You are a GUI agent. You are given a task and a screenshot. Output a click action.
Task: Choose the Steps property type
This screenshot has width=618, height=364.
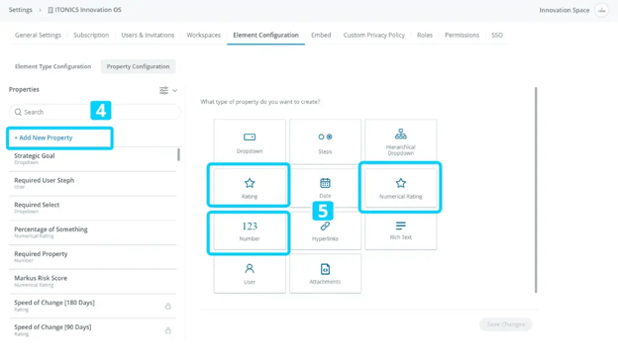click(325, 141)
